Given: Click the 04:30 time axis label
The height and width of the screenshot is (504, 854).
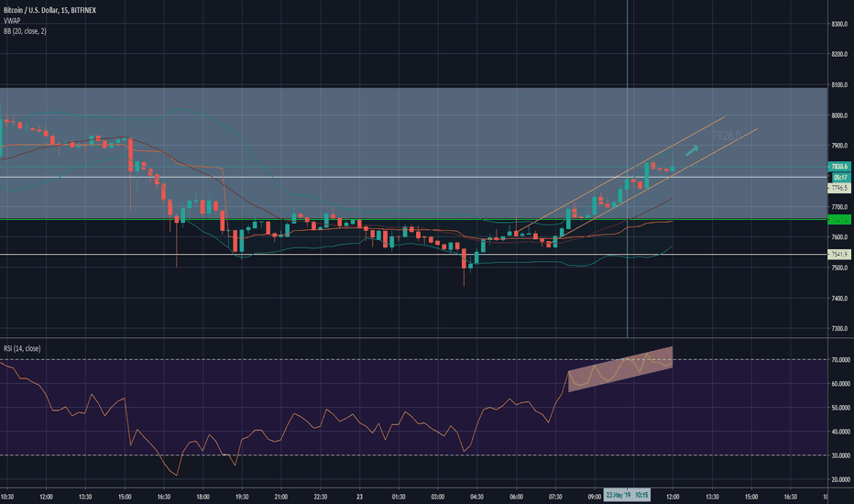Looking at the screenshot, I should coord(477,497).
